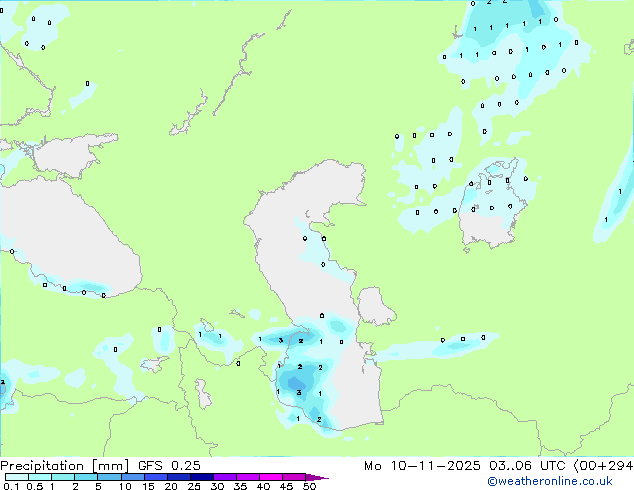The image size is (634, 490).
Task: Click the 5–10 mm legend color swatch
Action: (109, 477)
